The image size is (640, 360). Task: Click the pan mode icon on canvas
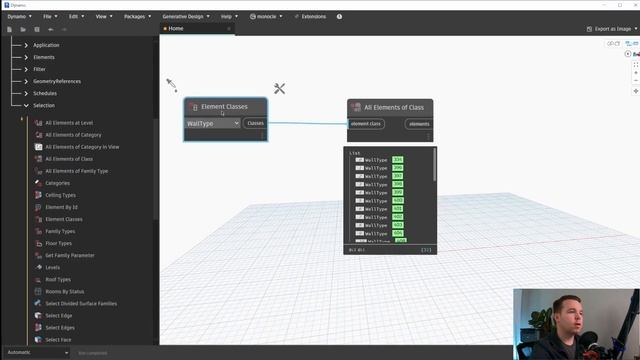click(x=636, y=91)
